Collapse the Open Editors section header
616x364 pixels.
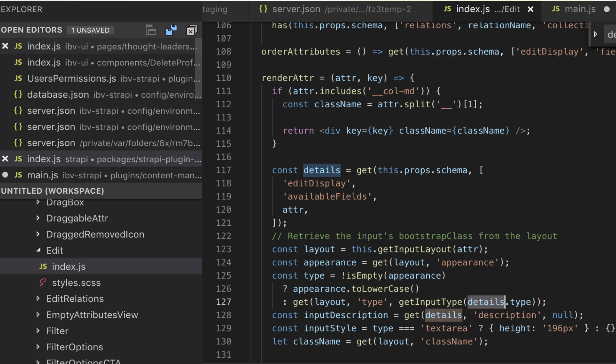point(31,30)
